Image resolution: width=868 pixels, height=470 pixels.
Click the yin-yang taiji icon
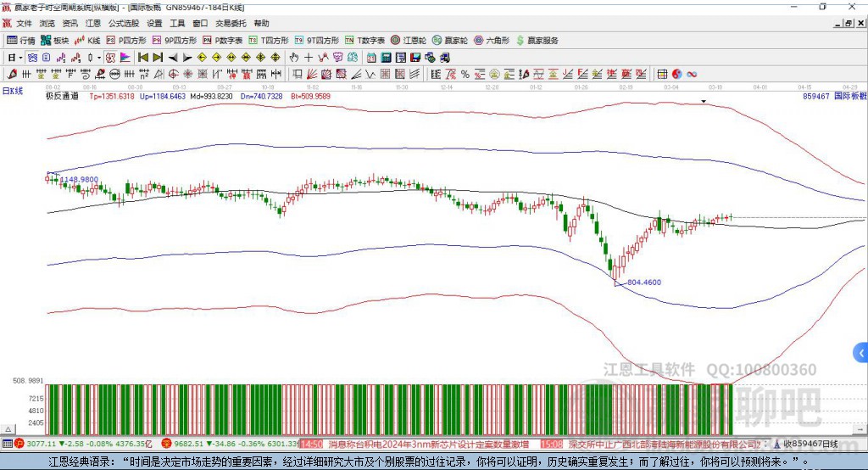(x=676, y=74)
